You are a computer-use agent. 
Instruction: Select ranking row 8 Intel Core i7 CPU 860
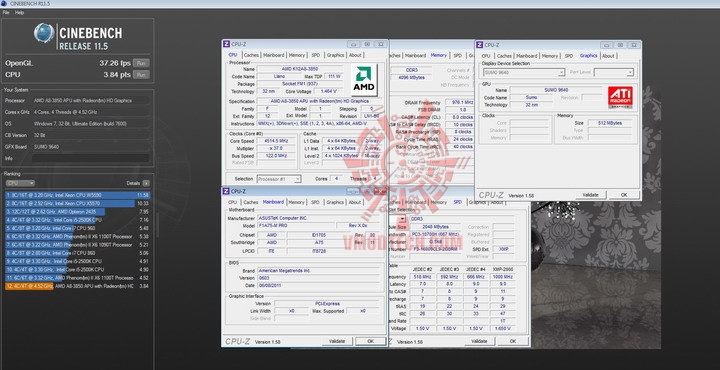point(78,253)
